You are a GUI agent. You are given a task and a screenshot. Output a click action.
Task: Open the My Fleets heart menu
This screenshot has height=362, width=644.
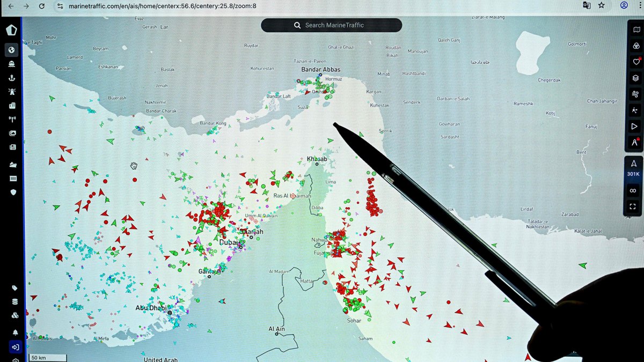point(635,62)
